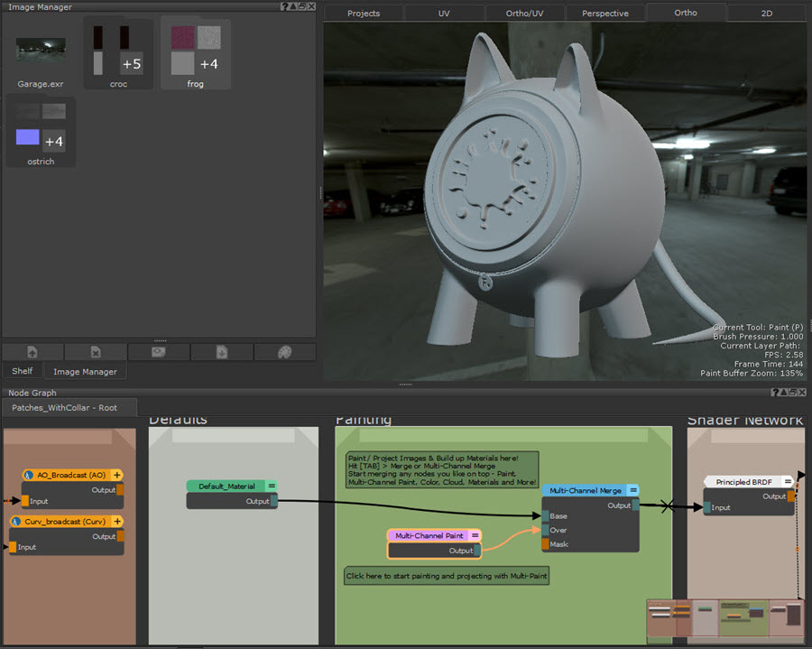This screenshot has width=812, height=649.
Task: Click the color palette icon in Image Manager
Action: pyautogui.click(x=284, y=352)
